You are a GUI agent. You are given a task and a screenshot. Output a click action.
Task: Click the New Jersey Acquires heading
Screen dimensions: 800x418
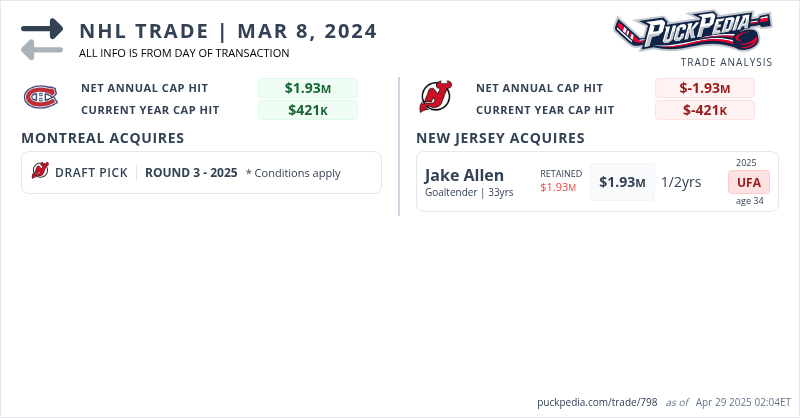[x=500, y=138]
